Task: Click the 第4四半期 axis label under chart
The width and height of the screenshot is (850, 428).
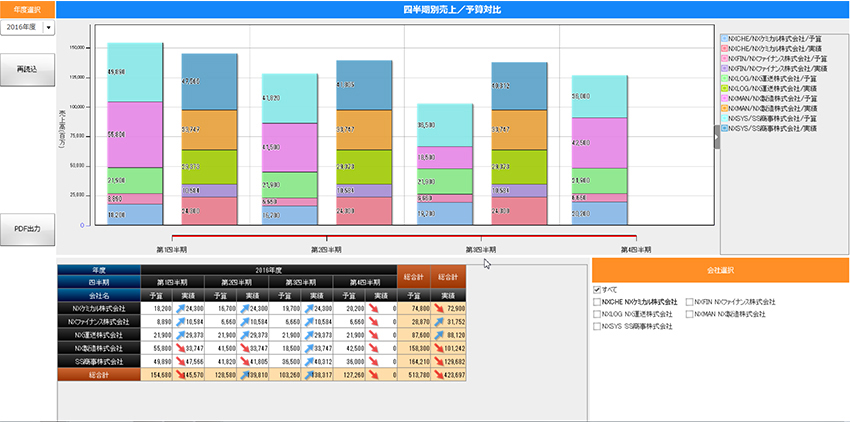Action: 636,250
